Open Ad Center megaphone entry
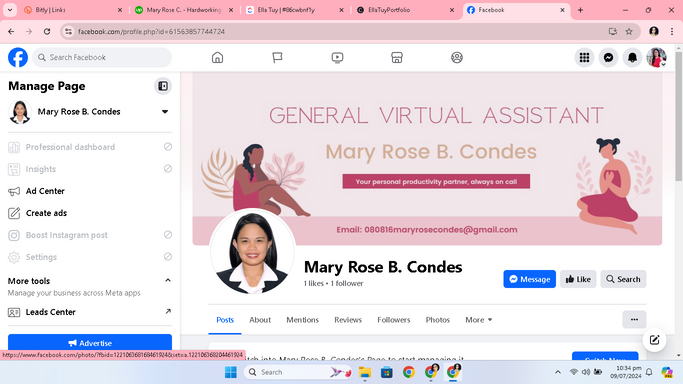This screenshot has height=384, width=683. pyautogui.click(x=90, y=191)
